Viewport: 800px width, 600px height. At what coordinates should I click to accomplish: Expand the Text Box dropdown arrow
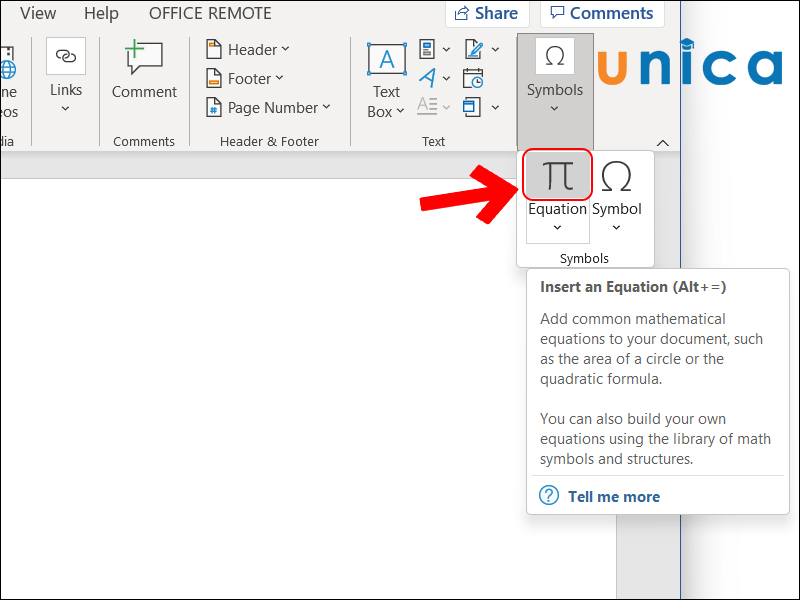pos(400,111)
